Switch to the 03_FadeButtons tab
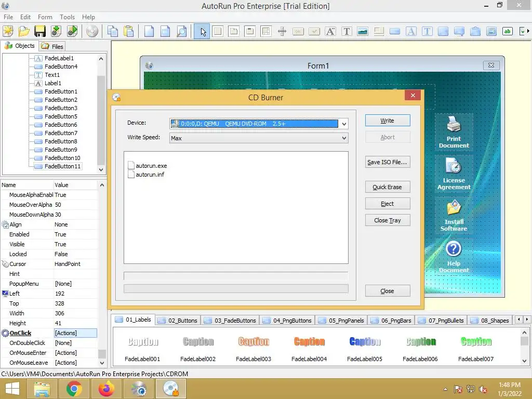 [x=230, y=321]
